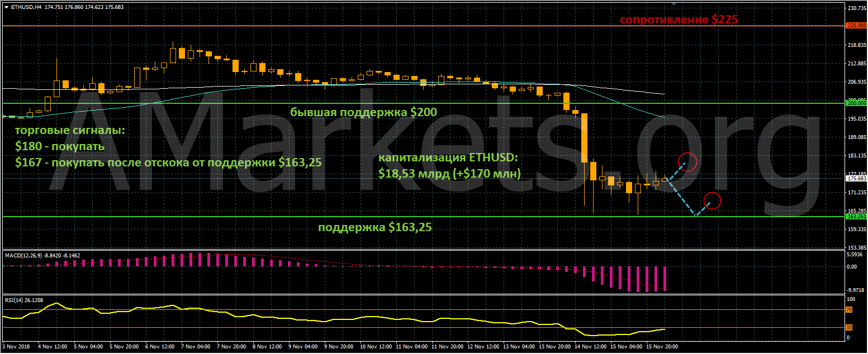Click the '$18,53 млрд (+$170 млн)' value
The height and width of the screenshot is (354, 868).
point(449,174)
